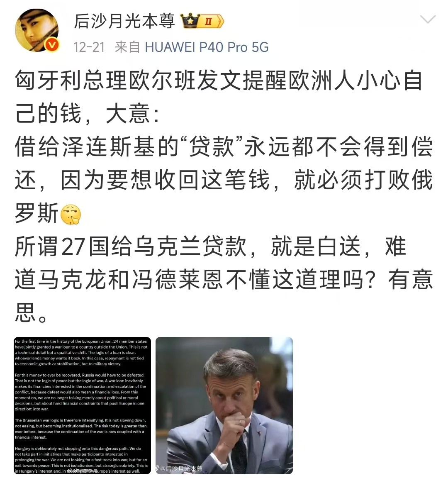Click the Weibo logo watermark on the Macron photo
This screenshot has height=483, width=448.
(157, 469)
